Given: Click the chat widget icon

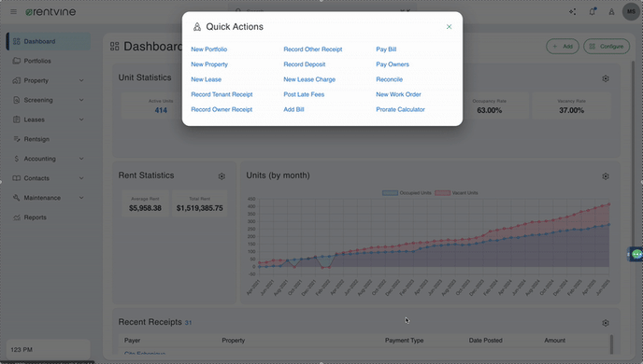Looking at the screenshot, I should [x=636, y=254].
